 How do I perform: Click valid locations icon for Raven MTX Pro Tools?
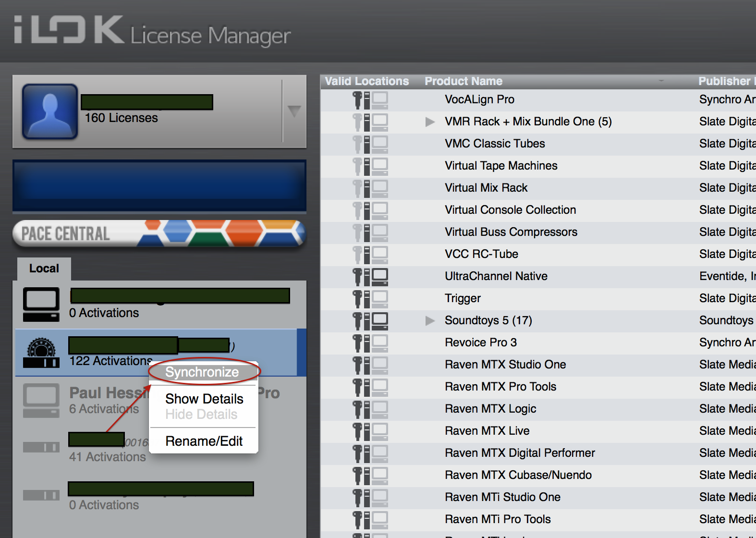370,387
